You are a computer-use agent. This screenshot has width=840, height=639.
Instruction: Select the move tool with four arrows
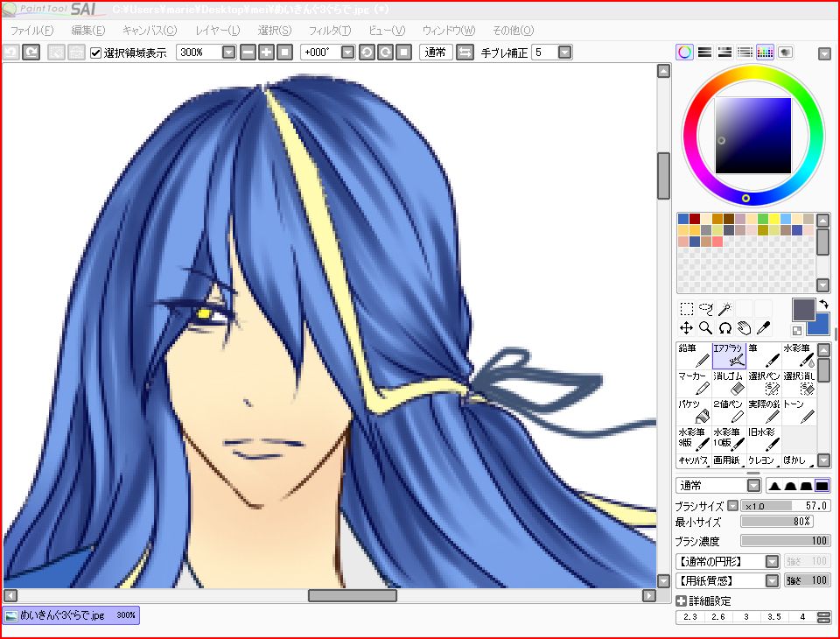pos(686,328)
